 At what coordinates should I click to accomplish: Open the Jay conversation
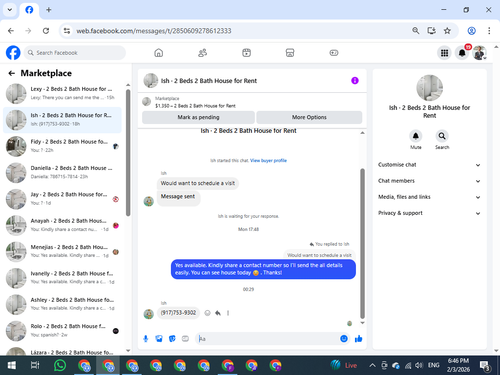point(62,199)
